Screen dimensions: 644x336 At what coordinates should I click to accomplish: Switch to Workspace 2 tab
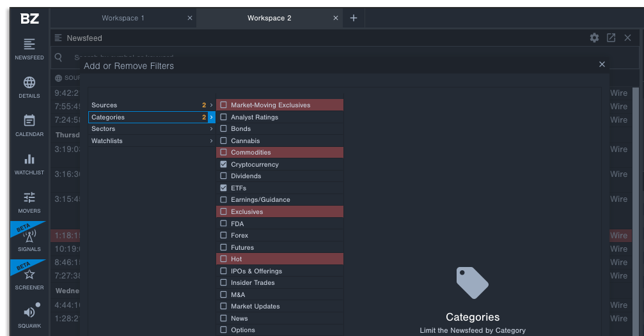click(269, 18)
